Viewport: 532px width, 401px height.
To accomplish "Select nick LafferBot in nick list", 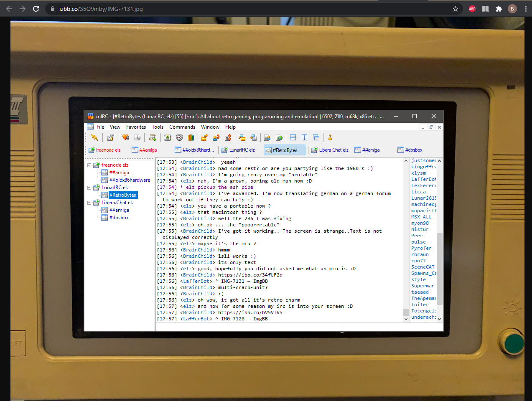I will [x=424, y=179].
